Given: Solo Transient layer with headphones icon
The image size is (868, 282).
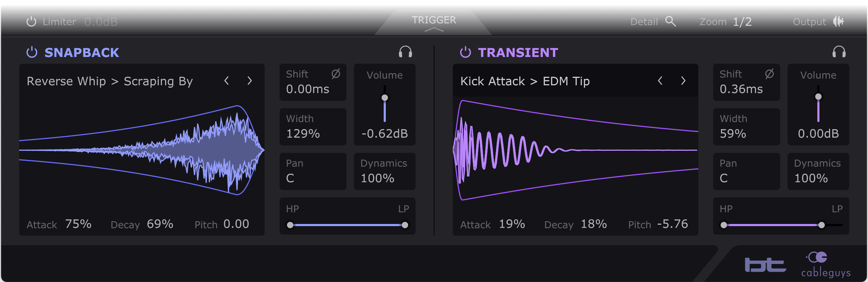Looking at the screenshot, I should coord(839,52).
